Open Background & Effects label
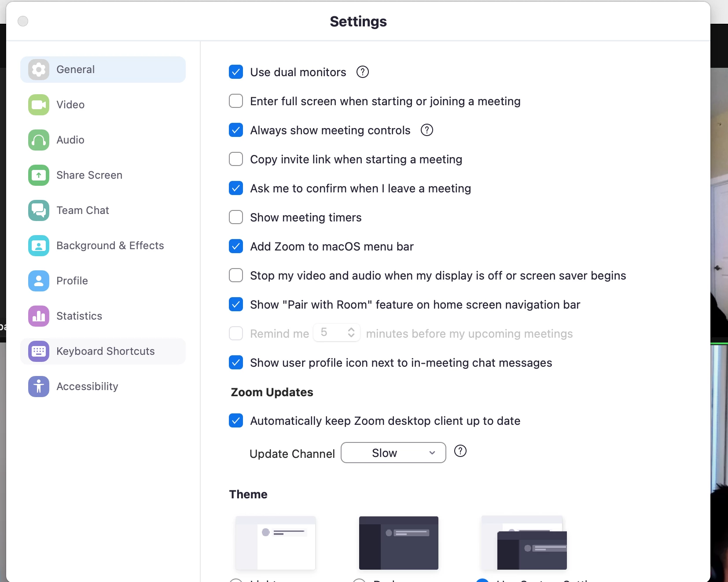This screenshot has height=582, width=728. pyautogui.click(x=110, y=246)
